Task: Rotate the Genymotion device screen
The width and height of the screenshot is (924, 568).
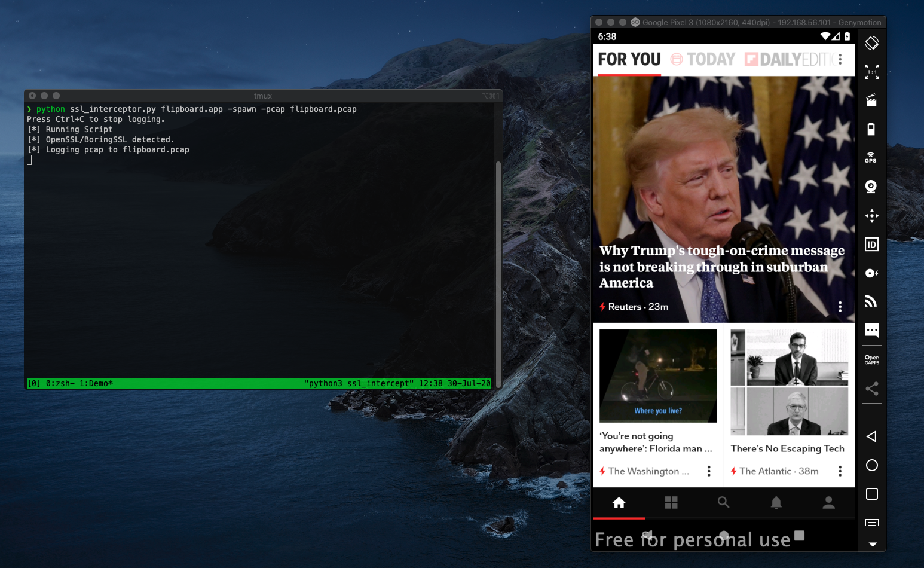Action: coord(871,43)
